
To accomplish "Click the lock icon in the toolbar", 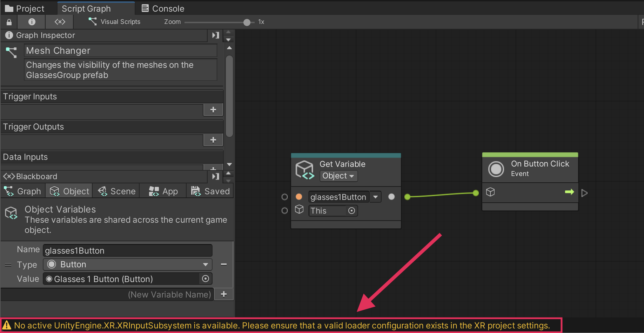I will (x=9, y=22).
